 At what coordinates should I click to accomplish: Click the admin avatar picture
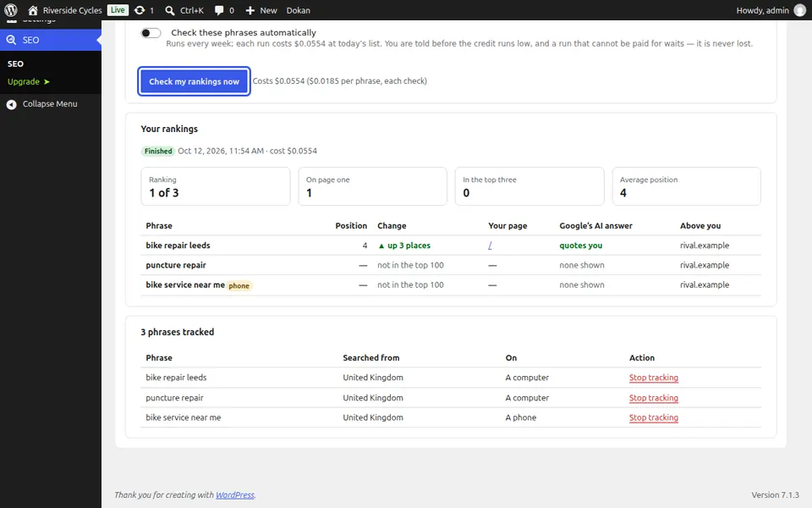[800, 10]
